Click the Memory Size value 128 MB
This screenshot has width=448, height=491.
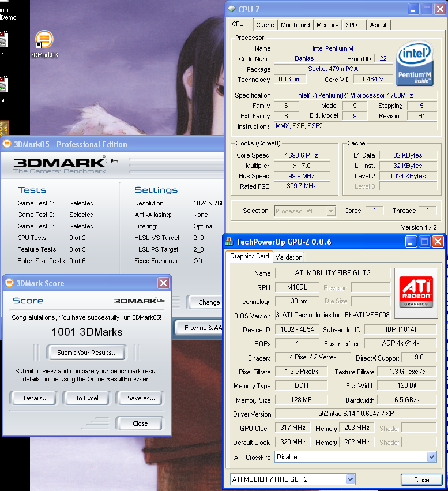tap(302, 400)
